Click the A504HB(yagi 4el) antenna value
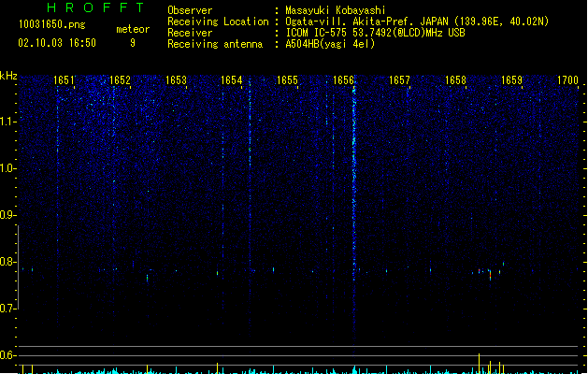The width and height of the screenshot is (588, 374). tap(330, 44)
